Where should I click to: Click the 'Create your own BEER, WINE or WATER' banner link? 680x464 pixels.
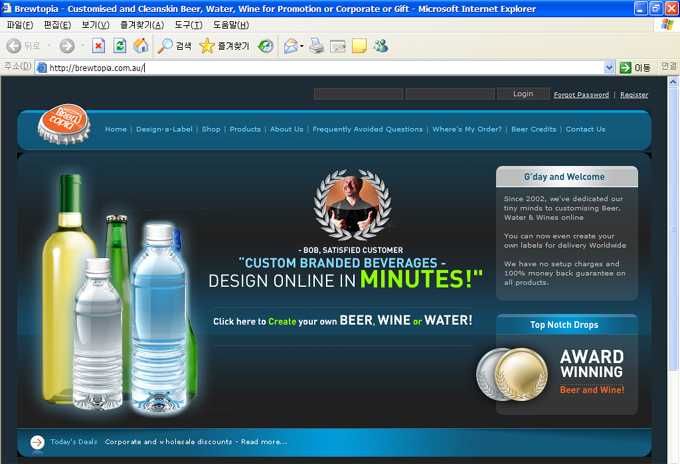pos(343,320)
